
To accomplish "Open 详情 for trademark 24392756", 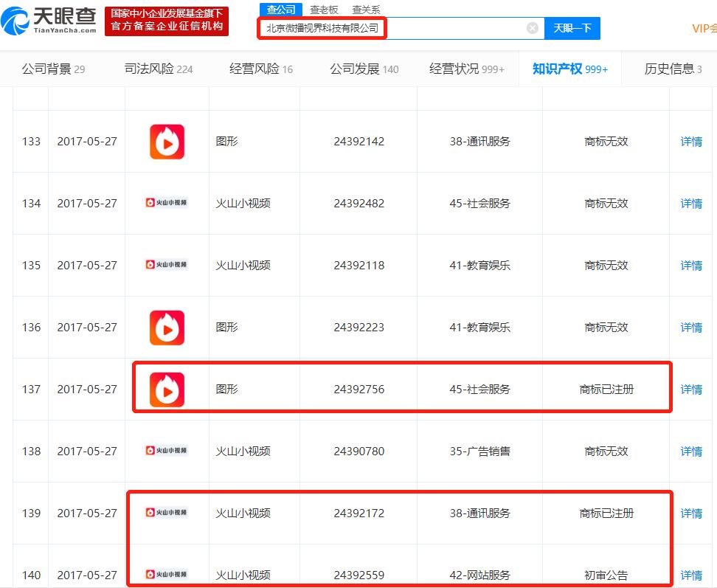I will click(691, 390).
